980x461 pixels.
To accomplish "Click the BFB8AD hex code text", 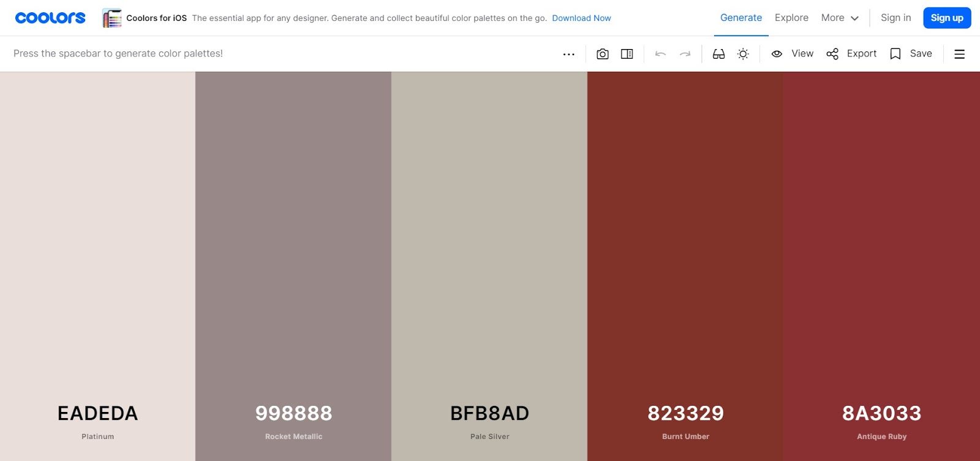I will pos(489,413).
